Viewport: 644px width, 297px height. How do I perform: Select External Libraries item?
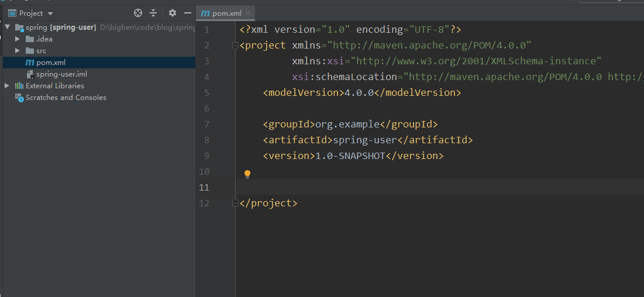click(x=54, y=86)
